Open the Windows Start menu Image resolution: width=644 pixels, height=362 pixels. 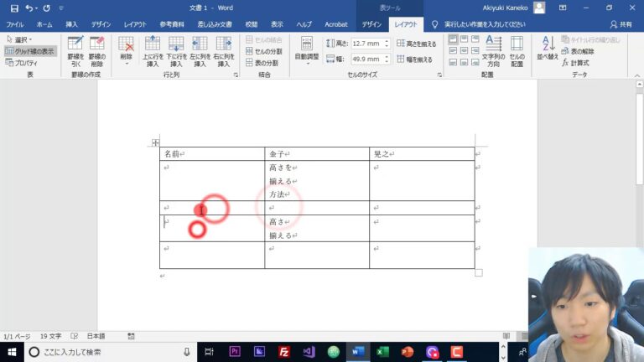pos(12,352)
